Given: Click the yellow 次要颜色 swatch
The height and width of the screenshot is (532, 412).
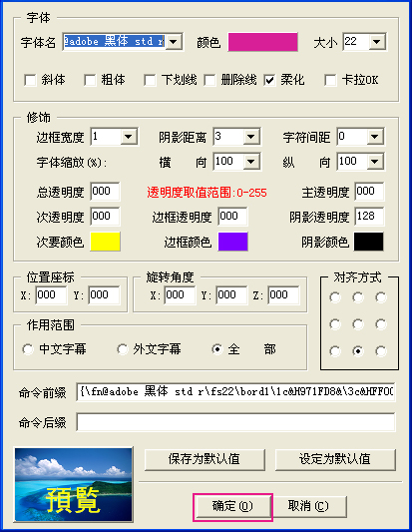Looking at the screenshot, I should click(105, 242).
